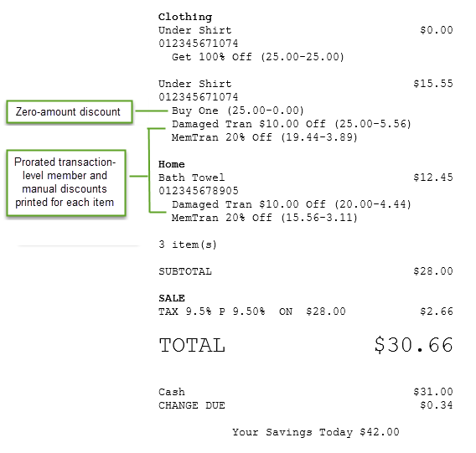Screen dimensions: 476x453
Task: Select the Clothing department heading
Action: 185,17
